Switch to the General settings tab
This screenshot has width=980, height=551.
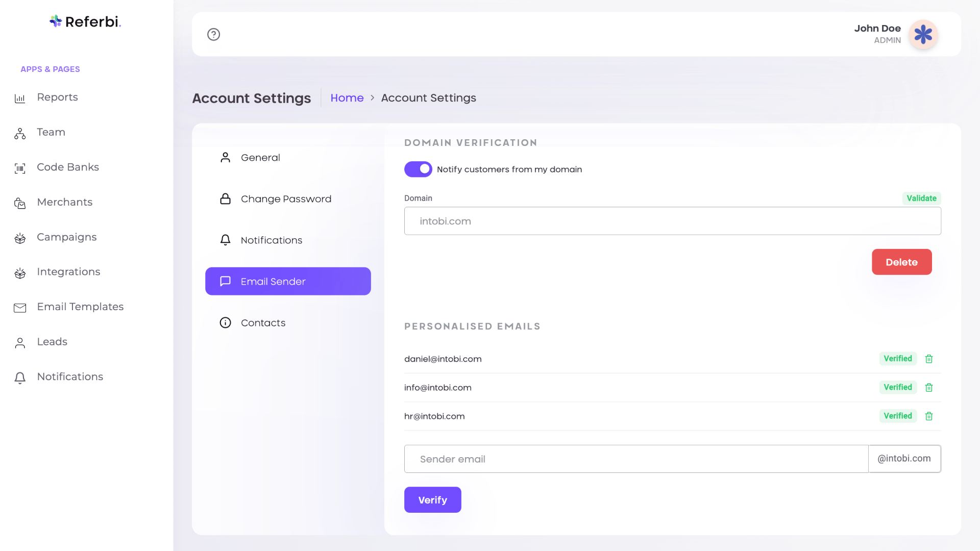260,157
